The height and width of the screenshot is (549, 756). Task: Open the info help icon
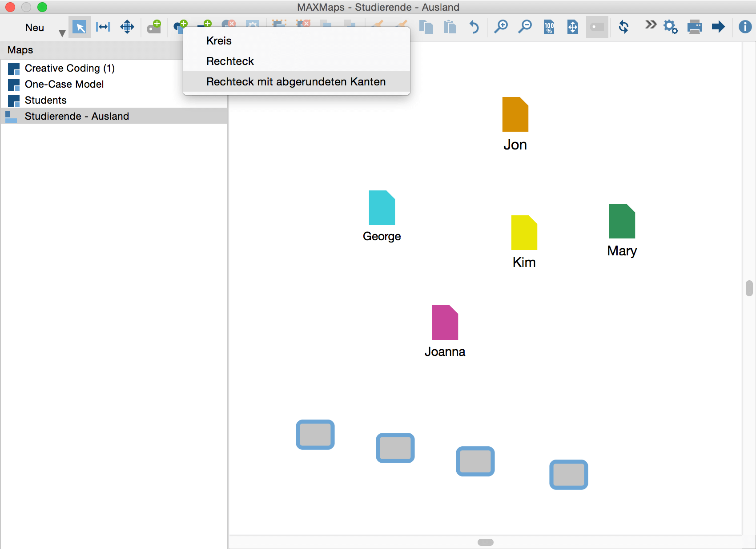[x=745, y=27]
